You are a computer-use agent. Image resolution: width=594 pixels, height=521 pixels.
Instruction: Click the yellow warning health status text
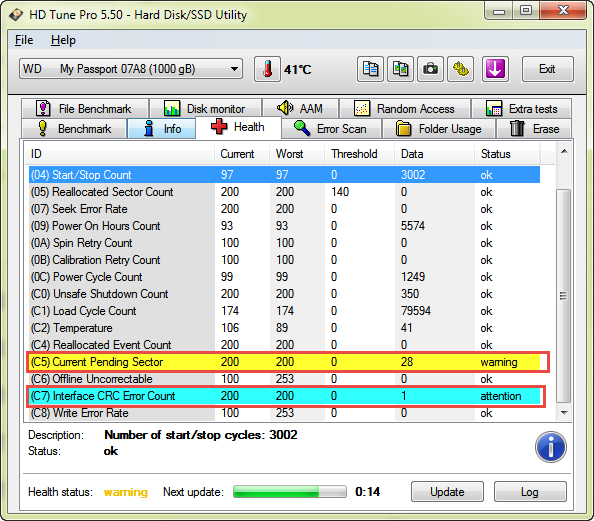click(125, 492)
